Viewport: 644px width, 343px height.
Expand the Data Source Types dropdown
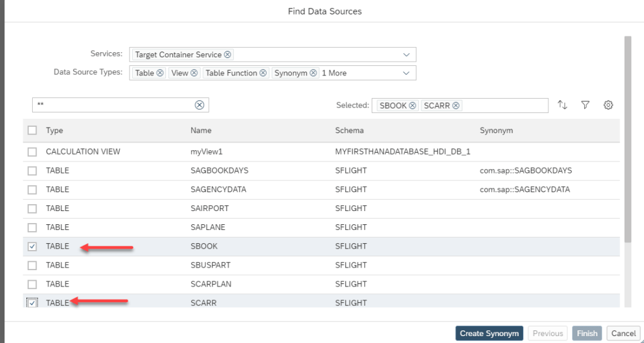tap(406, 73)
